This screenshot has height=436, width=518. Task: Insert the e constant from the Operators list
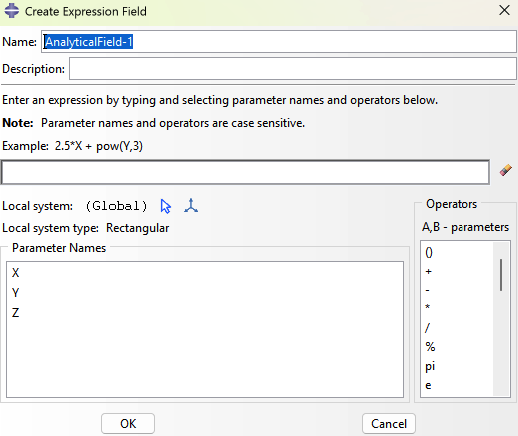point(428,386)
